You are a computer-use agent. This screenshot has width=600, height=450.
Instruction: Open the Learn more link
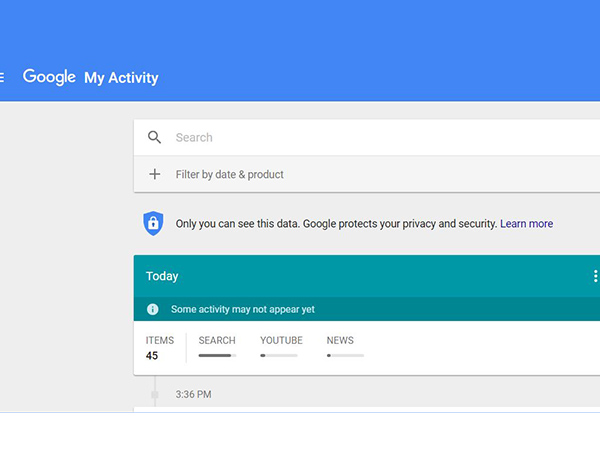point(526,223)
